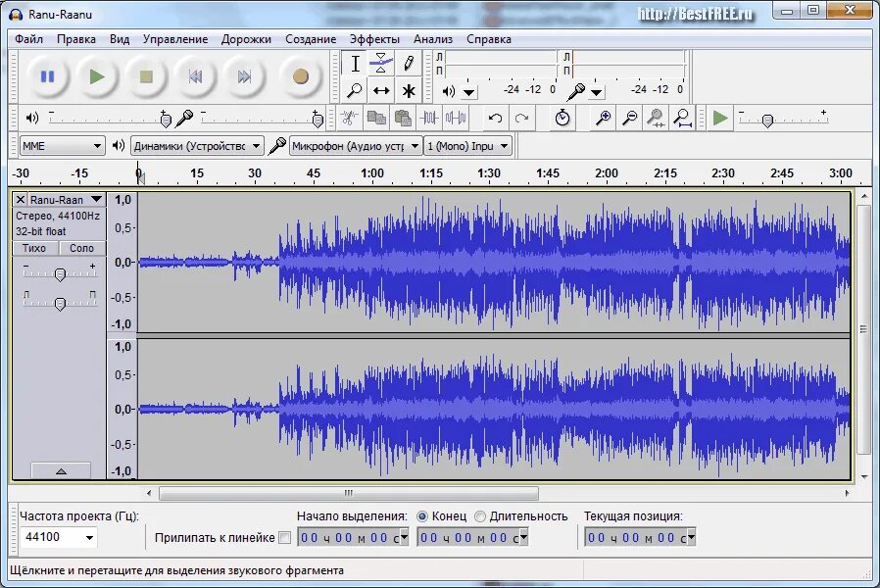Mute track with Тихо button

(x=33, y=248)
